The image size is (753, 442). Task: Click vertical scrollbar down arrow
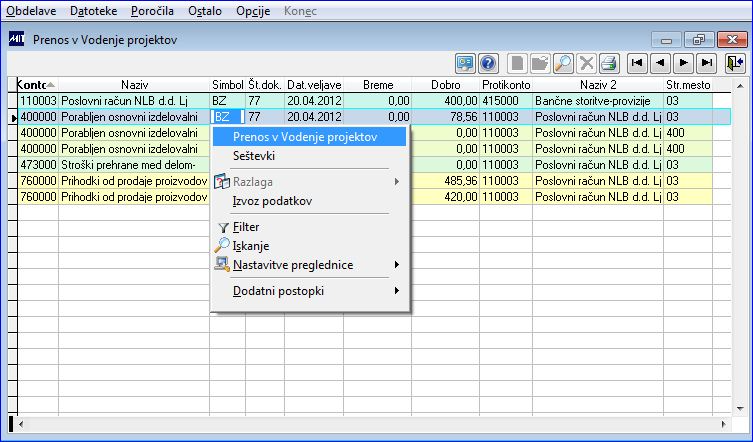tap(740, 409)
